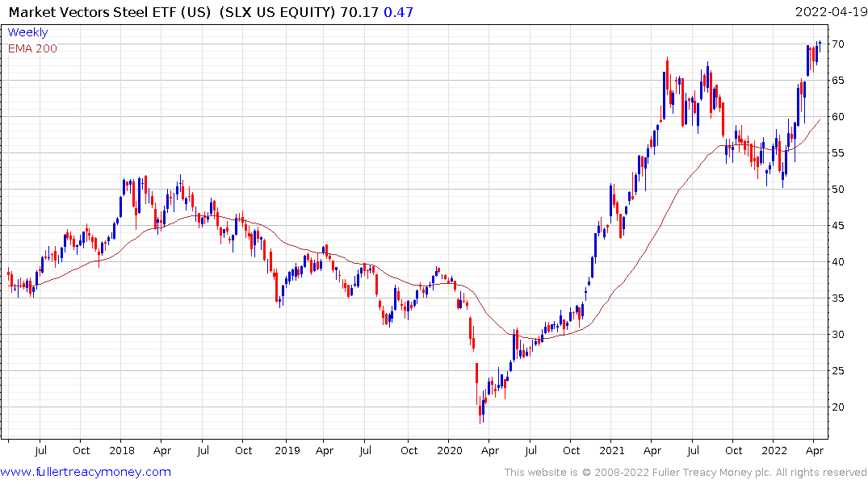Image resolution: width=868 pixels, height=484 pixels.
Task: Click the 30 price axis label
Action: coord(838,335)
